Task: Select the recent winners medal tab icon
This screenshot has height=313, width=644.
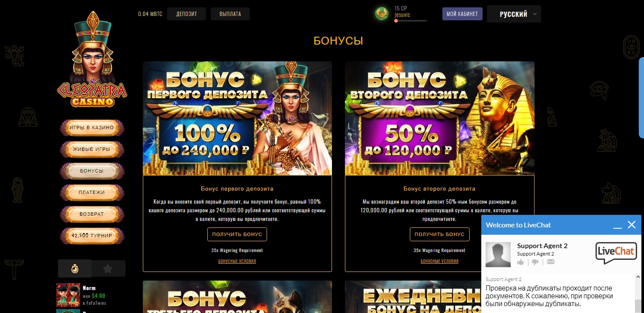Action: pos(75,268)
